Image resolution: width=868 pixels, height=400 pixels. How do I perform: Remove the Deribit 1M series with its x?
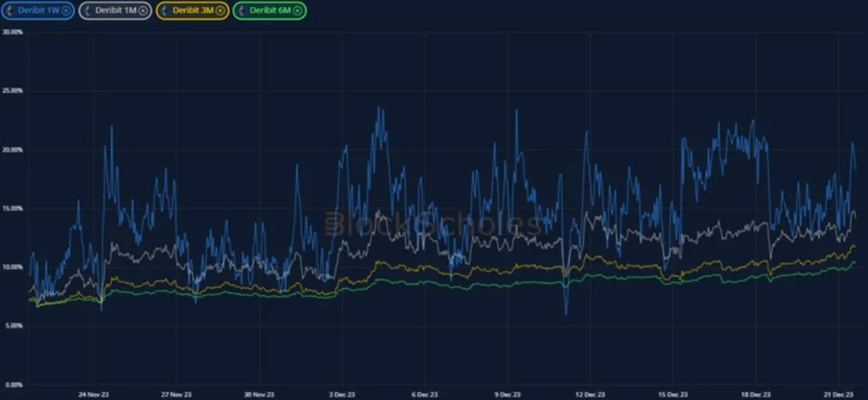[143, 11]
